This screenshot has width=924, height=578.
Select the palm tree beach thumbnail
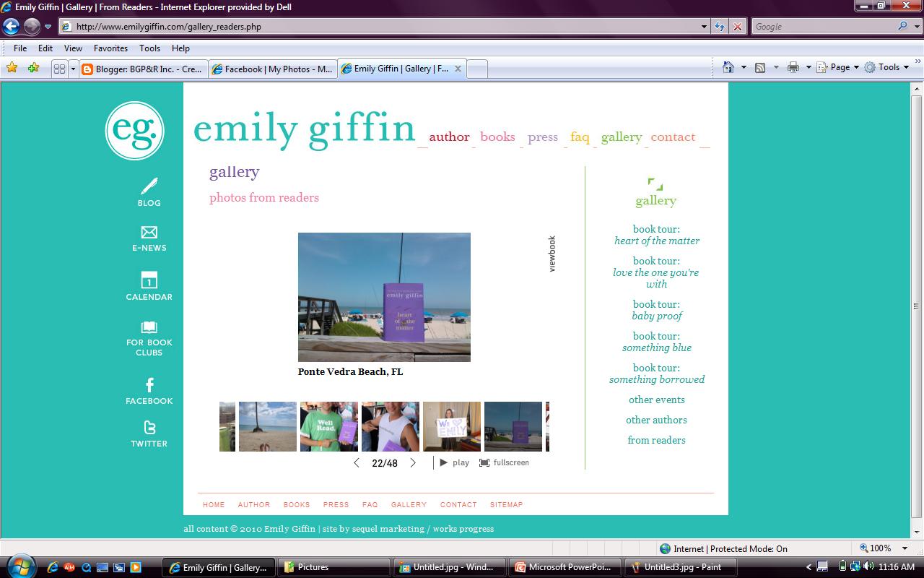point(268,426)
